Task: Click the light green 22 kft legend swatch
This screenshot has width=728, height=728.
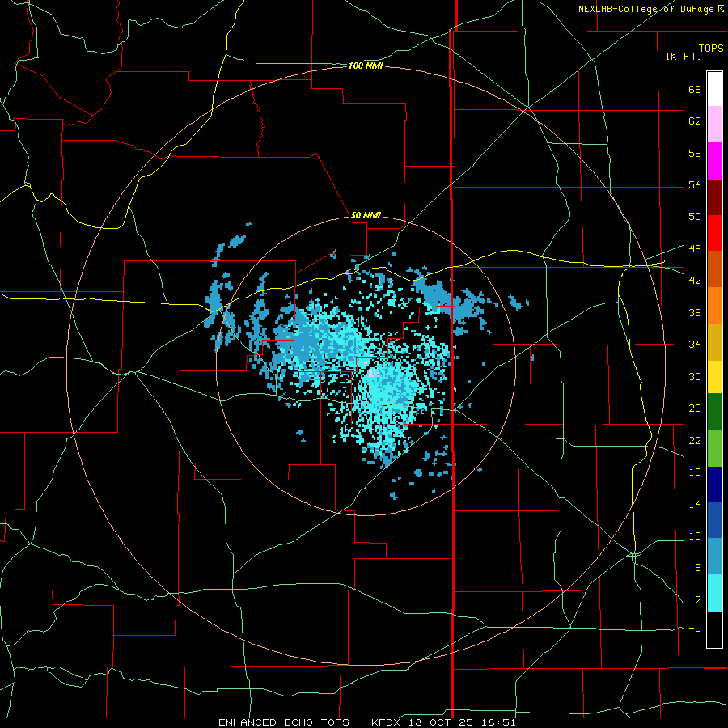Action: click(714, 448)
